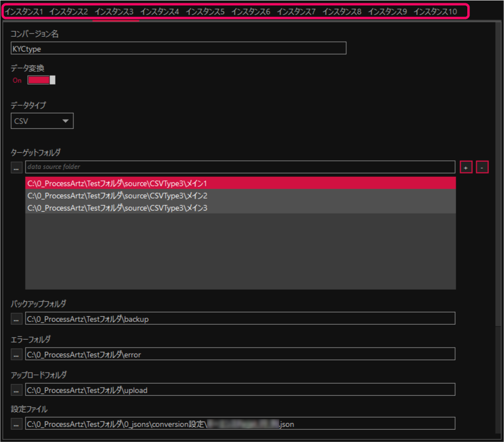Select the インスタンス7 tab

point(296,12)
